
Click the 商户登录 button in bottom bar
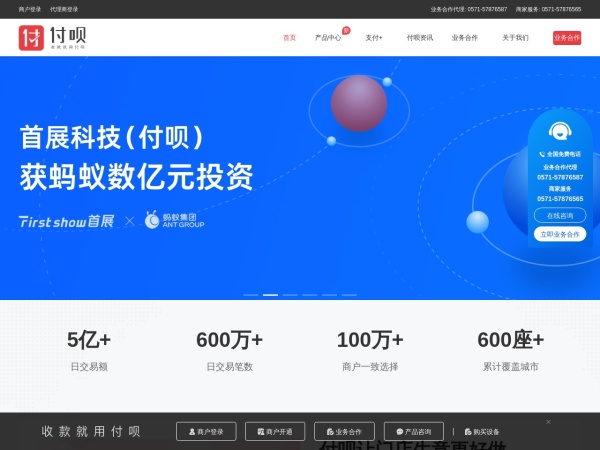pos(206,432)
